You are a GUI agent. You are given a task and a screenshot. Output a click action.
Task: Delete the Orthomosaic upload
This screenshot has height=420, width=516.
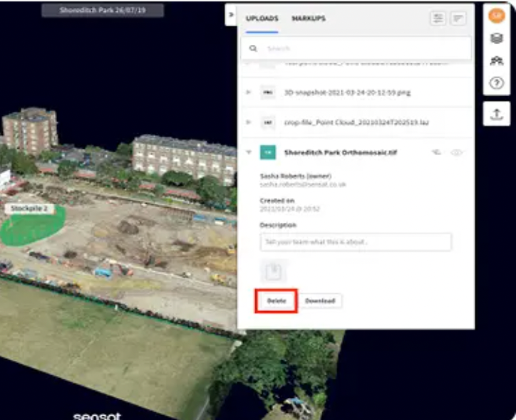coord(277,300)
